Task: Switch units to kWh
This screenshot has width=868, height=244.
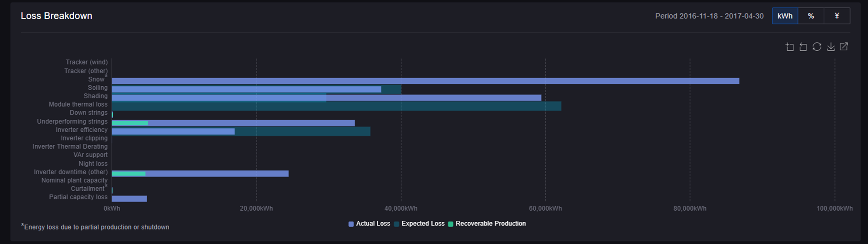Action: coord(785,16)
